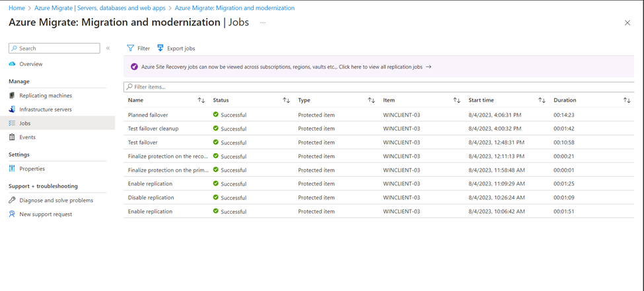Viewport: 644px width, 291px height.
Task: Close the Jobs blade with X
Action: click(627, 23)
